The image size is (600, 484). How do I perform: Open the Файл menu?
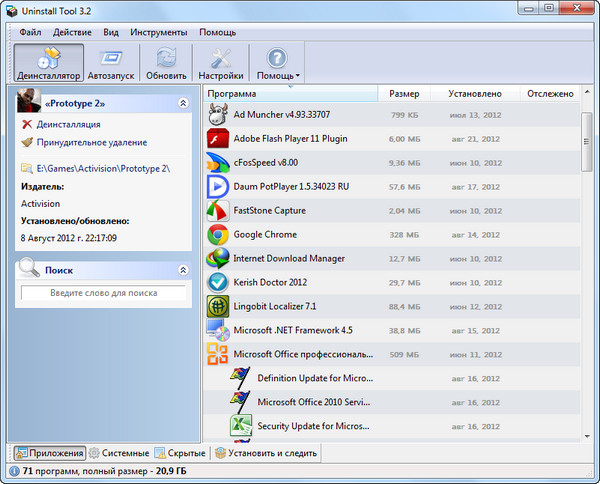click(30, 32)
